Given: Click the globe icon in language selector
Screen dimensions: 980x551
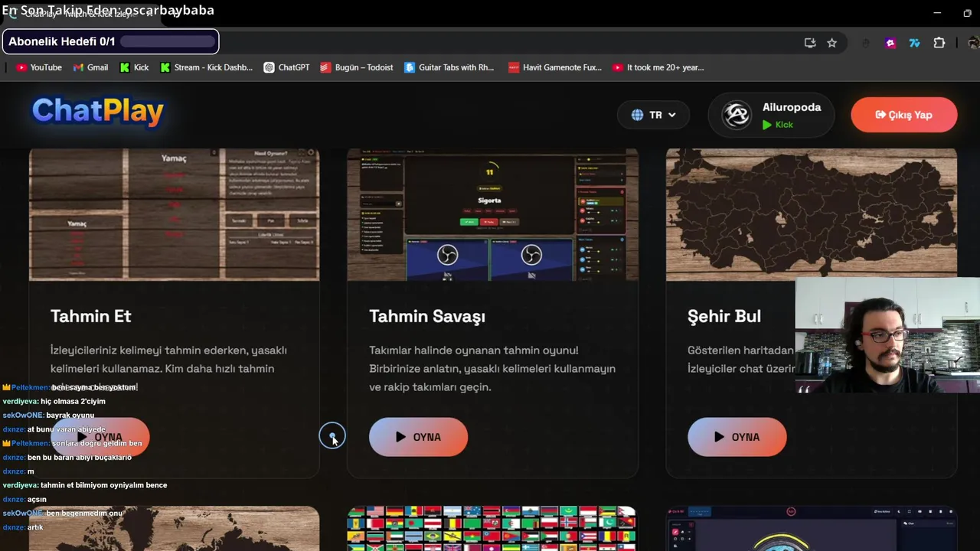Looking at the screenshot, I should [637, 115].
